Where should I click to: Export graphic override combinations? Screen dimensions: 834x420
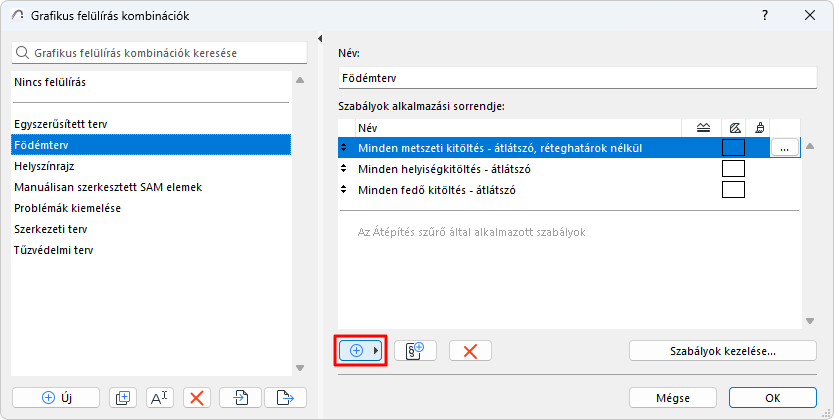286,398
